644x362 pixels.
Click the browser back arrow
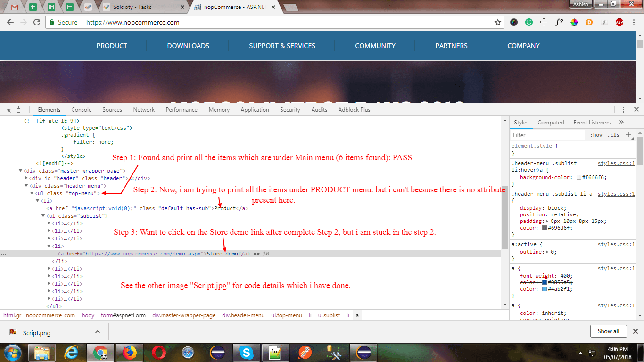(10, 22)
